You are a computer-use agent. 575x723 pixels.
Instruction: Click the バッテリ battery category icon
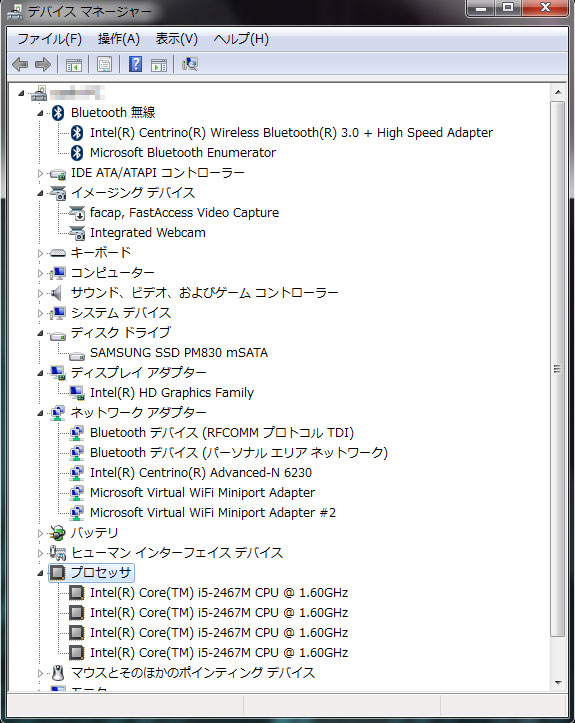point(58,533)
